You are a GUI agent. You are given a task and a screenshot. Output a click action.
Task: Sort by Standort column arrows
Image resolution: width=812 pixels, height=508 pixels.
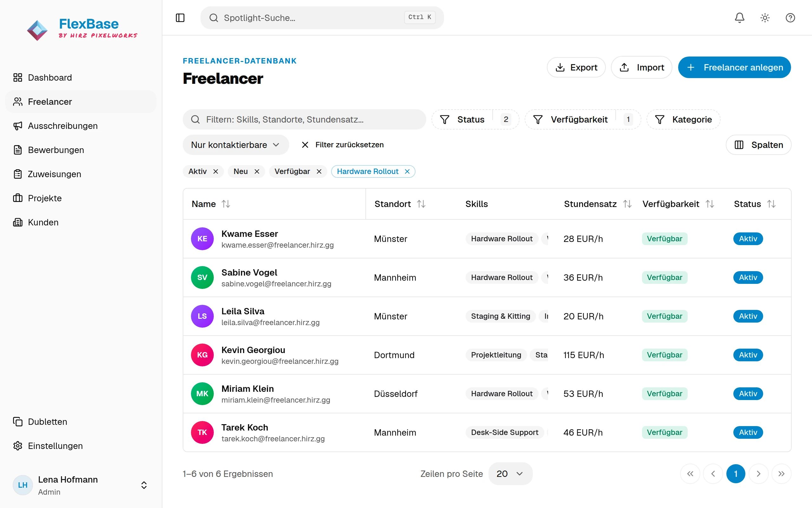pyautogui.click(x=421, y=204)
